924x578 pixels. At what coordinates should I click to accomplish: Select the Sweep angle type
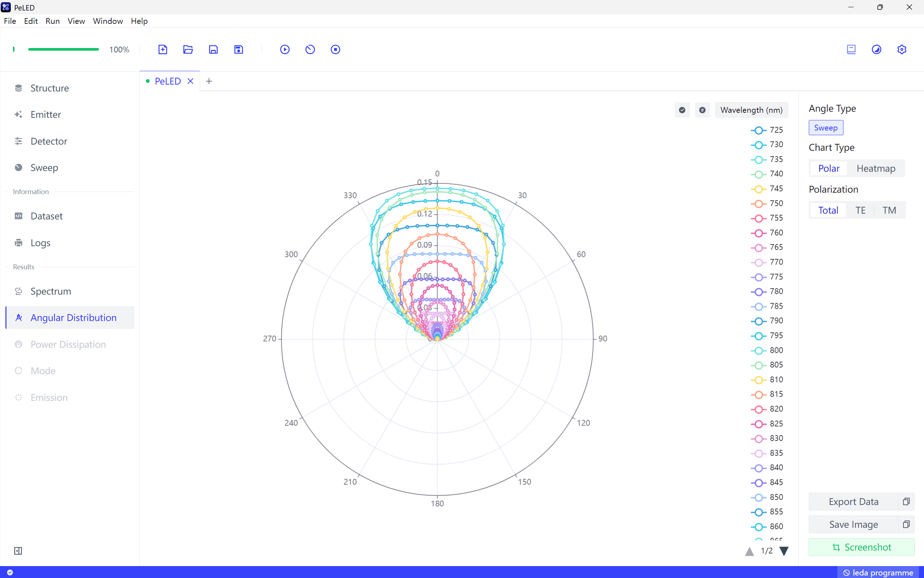(826, 128)
